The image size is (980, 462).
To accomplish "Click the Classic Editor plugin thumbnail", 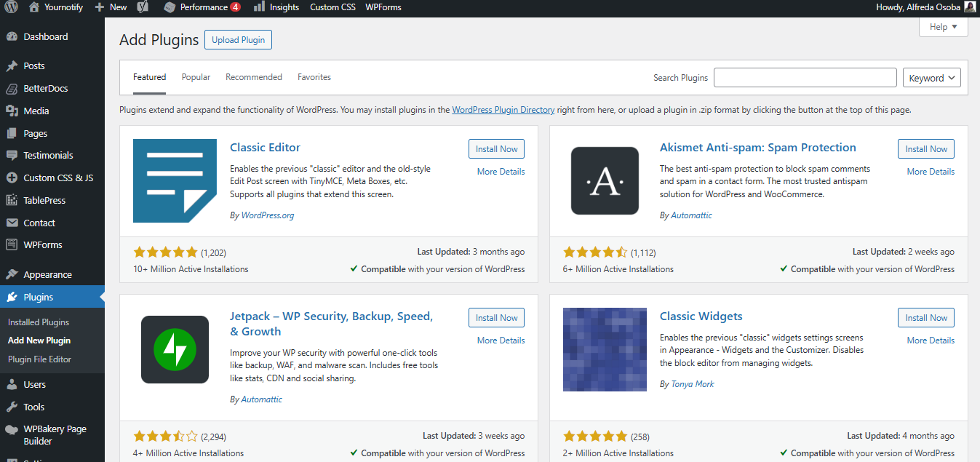I will (x=175, y=180).
